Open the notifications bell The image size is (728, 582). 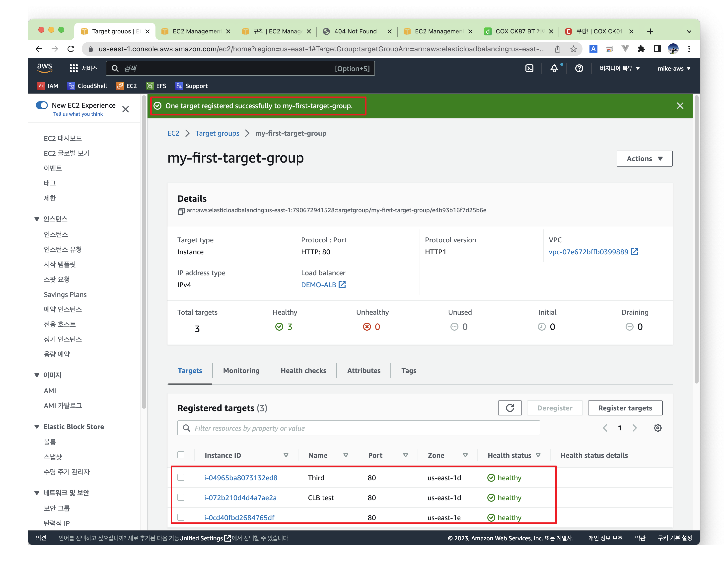click(x=554, y=68)
